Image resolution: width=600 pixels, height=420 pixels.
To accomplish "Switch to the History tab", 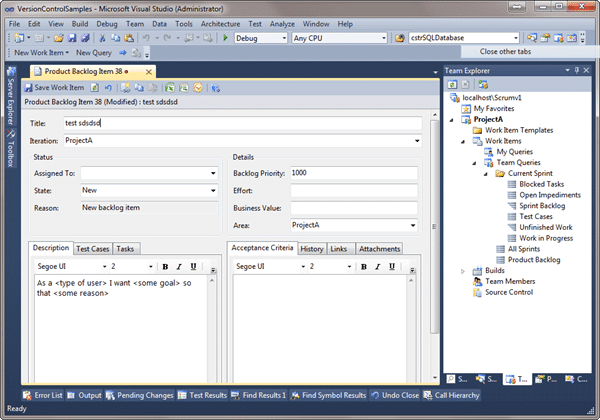I will tap(311, 249).
